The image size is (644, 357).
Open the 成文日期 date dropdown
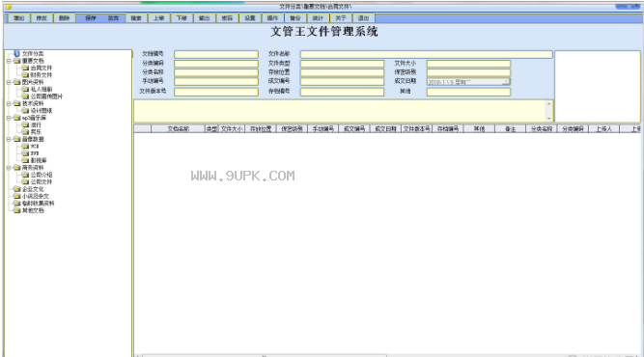506,82
